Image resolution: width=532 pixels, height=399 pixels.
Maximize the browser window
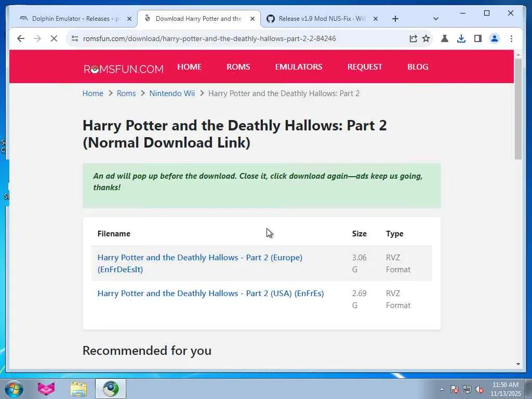(486, 13)
